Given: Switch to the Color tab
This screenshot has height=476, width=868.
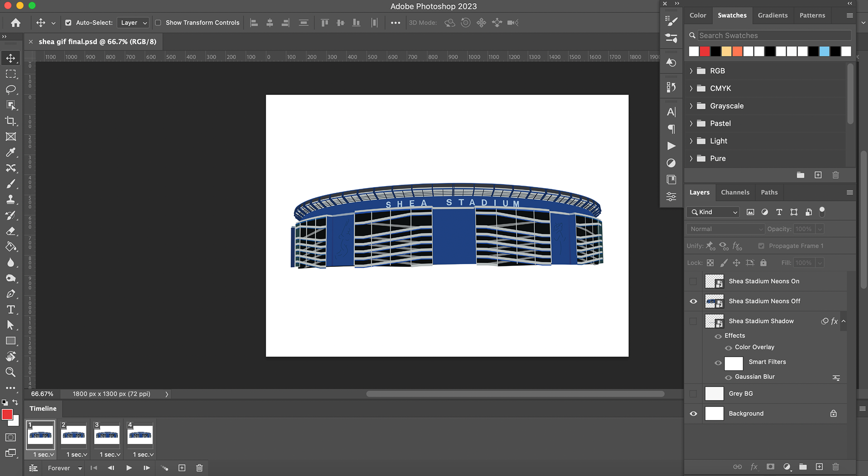Looking at the screenshot, I should pos(698,15).
